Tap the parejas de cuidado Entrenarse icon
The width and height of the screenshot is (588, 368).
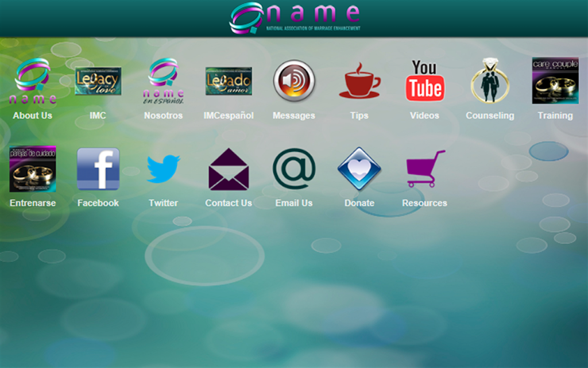(33, 169)
